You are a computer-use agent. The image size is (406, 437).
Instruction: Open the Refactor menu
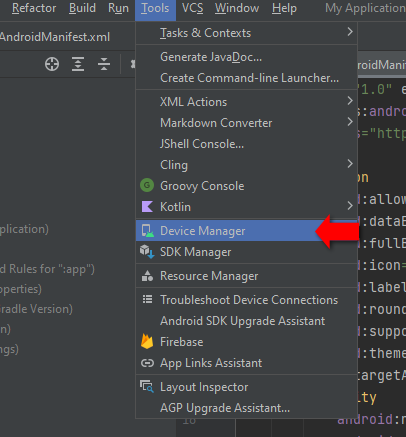tap(34, 8)
